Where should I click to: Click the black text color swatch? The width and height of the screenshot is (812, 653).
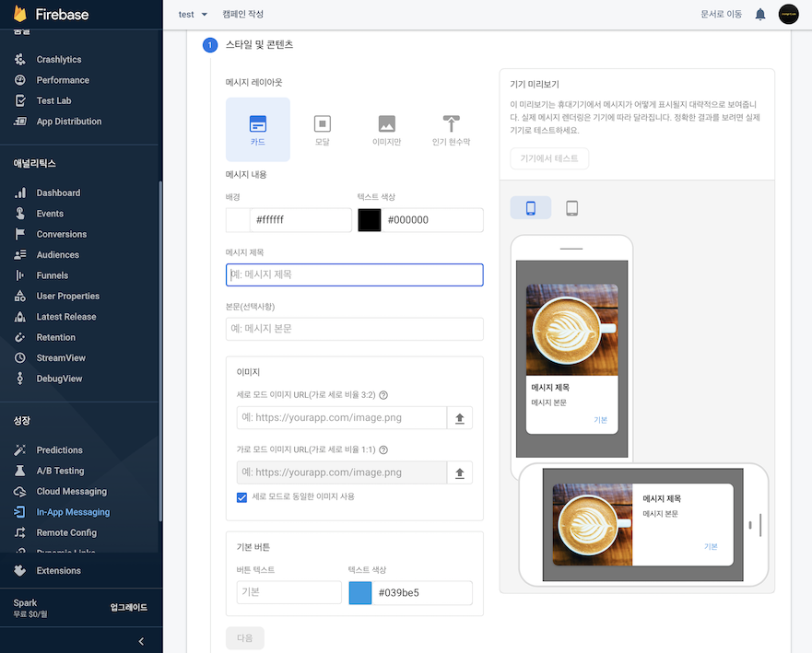[370, 220]
